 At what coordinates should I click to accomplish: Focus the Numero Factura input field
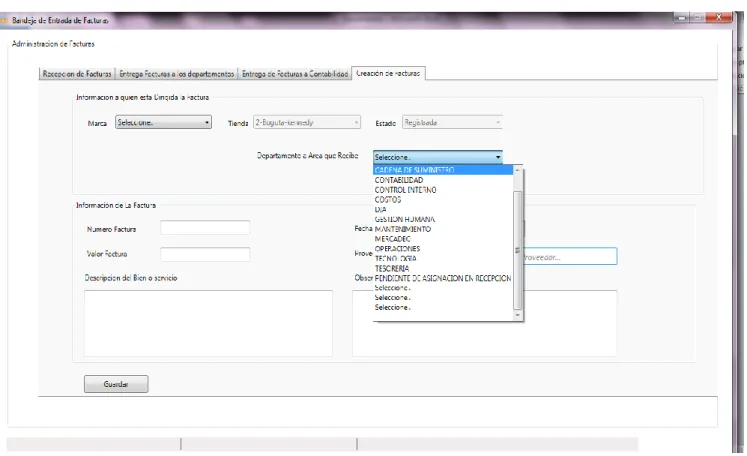pos(205,228)
